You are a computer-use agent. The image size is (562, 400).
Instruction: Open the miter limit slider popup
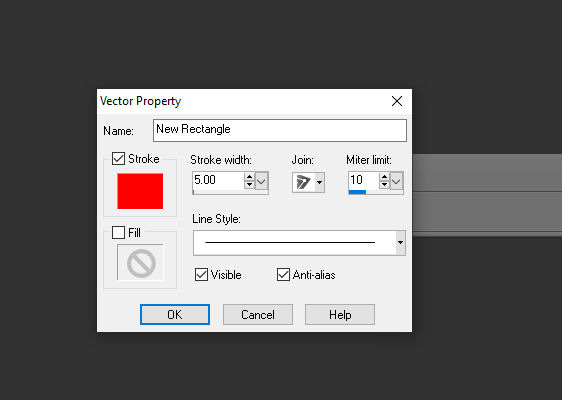point(396,181)
